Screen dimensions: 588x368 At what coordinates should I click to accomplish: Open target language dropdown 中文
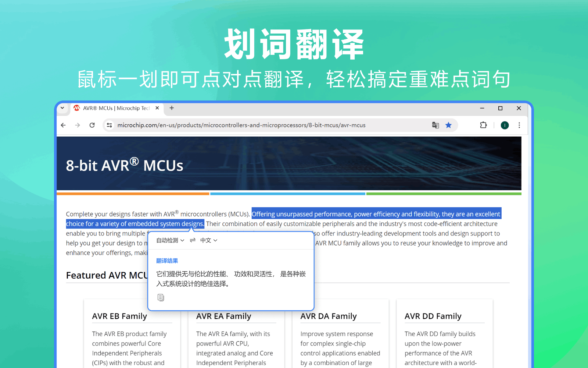coord(209,240)
